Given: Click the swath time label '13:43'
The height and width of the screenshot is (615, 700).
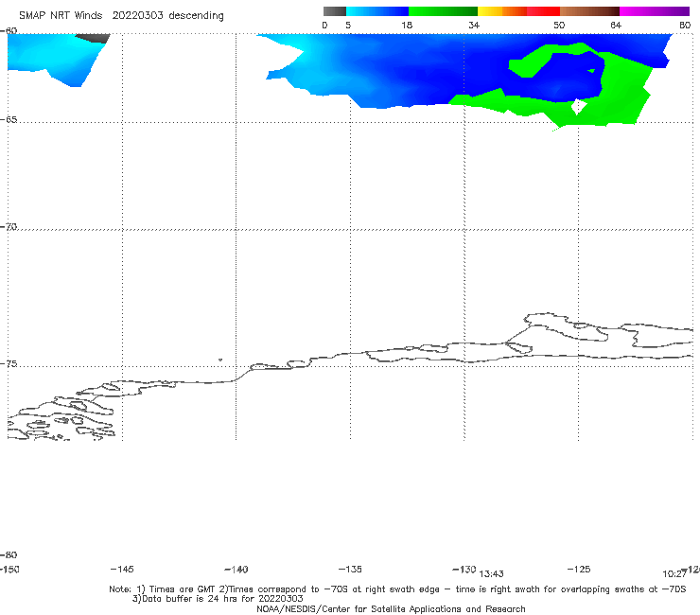Looking at the screenshot, I should pyautogui.click(x=491, y=574).
